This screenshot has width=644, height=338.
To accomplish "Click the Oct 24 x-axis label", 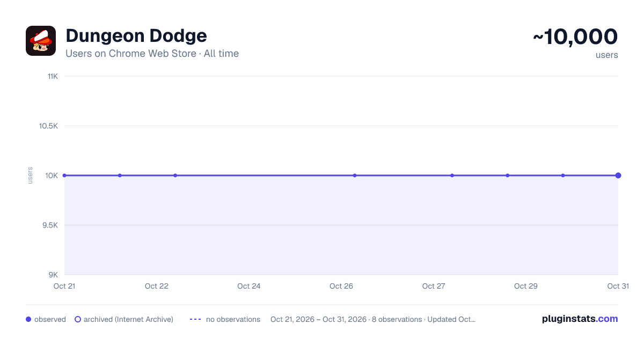I will point(249,286).
